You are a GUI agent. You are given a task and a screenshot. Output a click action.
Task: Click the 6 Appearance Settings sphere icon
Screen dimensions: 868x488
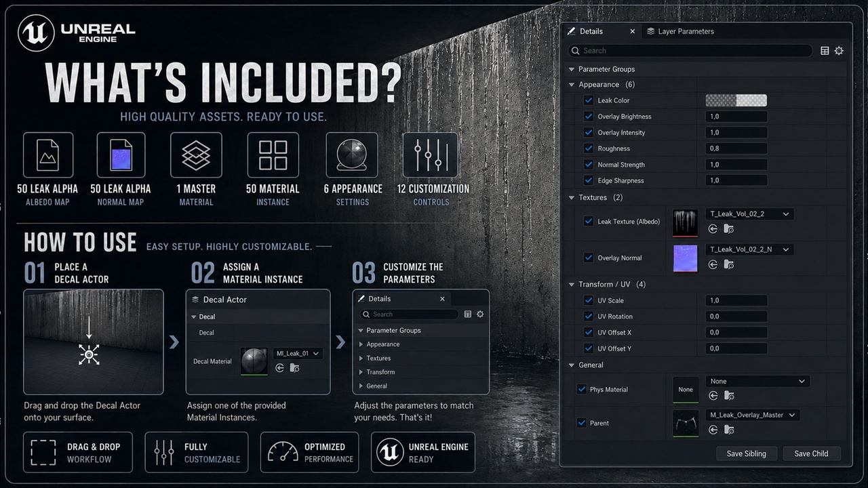coord(352,155)
